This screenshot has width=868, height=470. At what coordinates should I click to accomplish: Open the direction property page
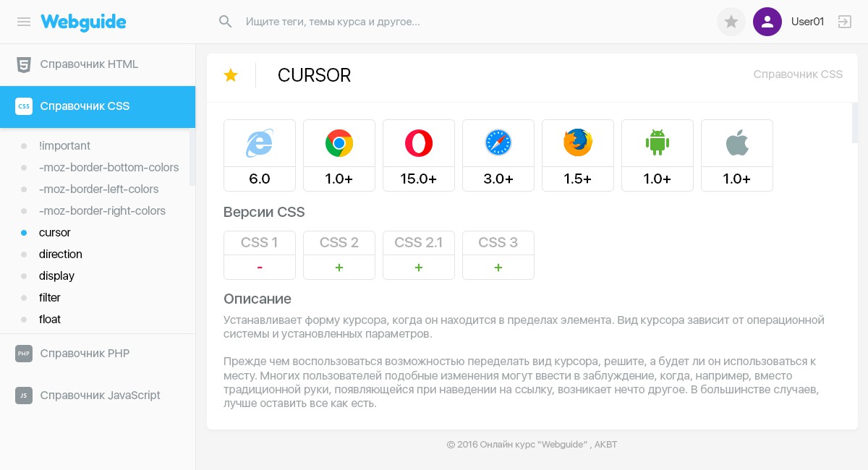point(61,255)
